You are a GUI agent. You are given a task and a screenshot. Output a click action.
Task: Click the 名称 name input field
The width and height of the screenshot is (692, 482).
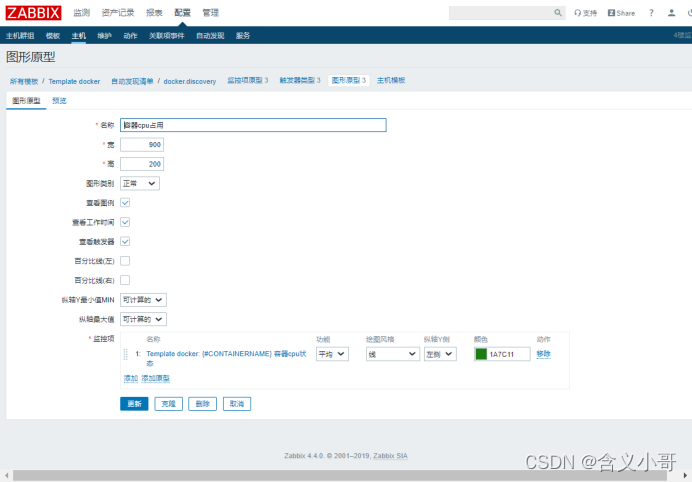253,125
